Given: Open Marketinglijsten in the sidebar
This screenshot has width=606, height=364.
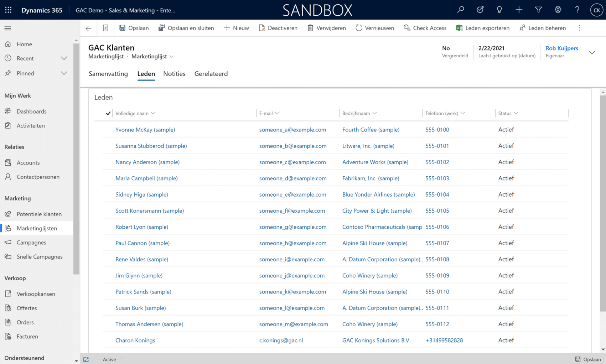Looking at the screenshot, I should (x=37, y=228).
